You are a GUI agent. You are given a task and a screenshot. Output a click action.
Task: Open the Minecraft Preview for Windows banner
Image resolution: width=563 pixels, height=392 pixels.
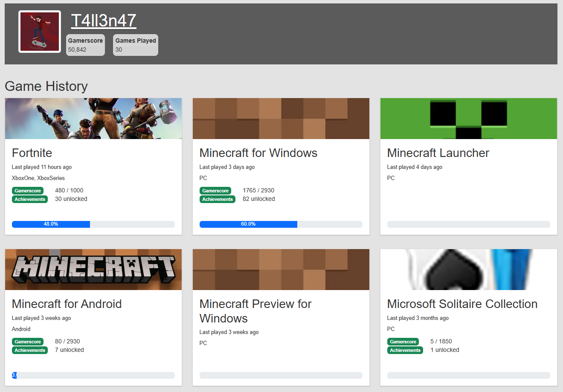[281, 270]
